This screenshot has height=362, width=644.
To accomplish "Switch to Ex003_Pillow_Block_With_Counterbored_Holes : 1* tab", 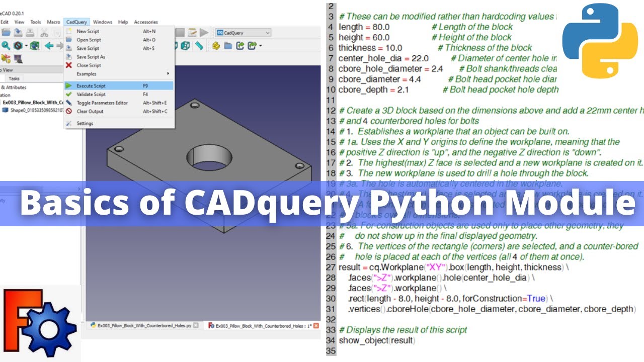I will point(264,326).
